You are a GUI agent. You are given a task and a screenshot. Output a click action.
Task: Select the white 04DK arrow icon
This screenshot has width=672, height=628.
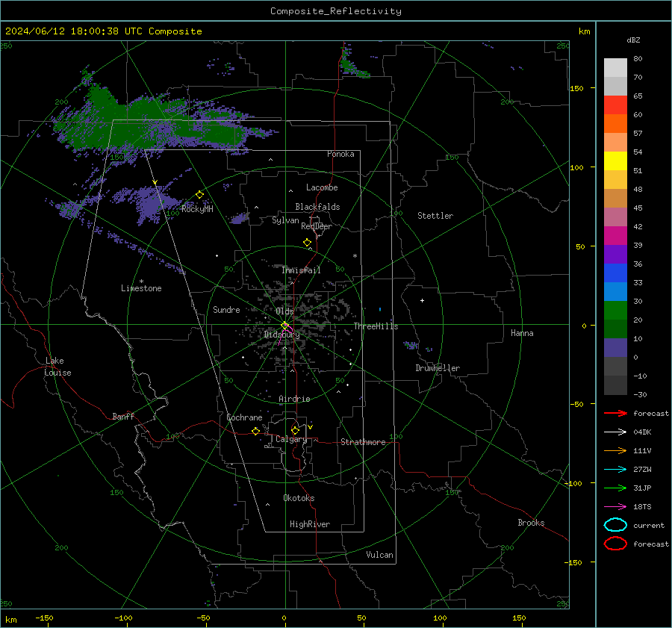[615, 432]
